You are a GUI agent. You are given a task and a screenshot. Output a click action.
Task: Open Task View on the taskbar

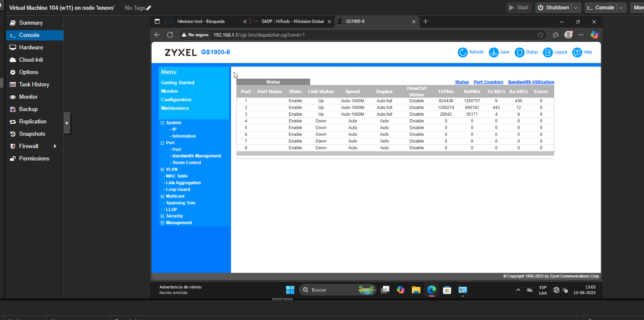(385, 290)
